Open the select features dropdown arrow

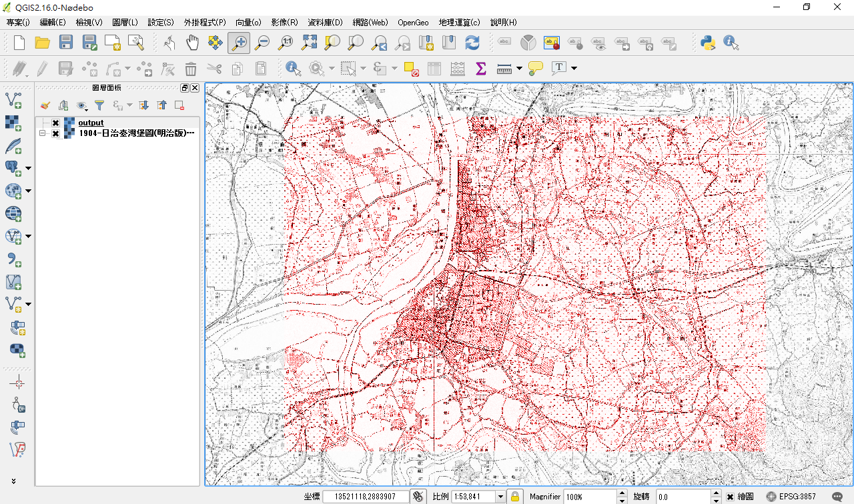363,68
